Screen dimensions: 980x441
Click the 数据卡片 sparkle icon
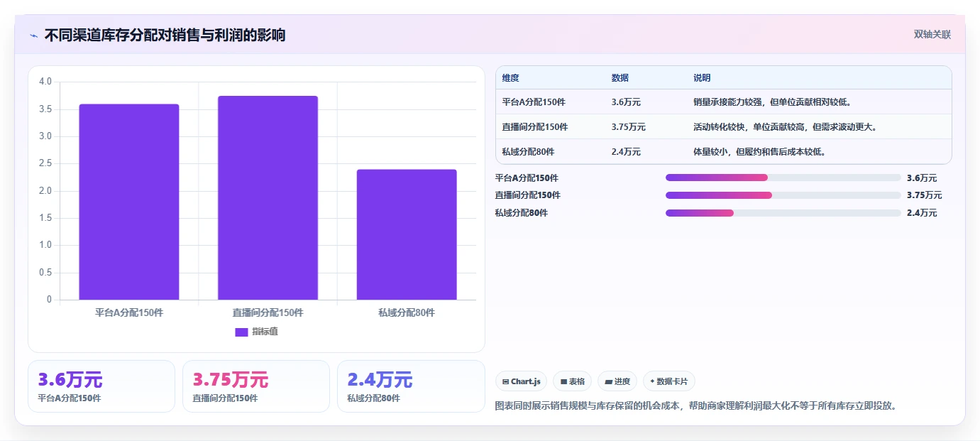click(x=652, y=381)
